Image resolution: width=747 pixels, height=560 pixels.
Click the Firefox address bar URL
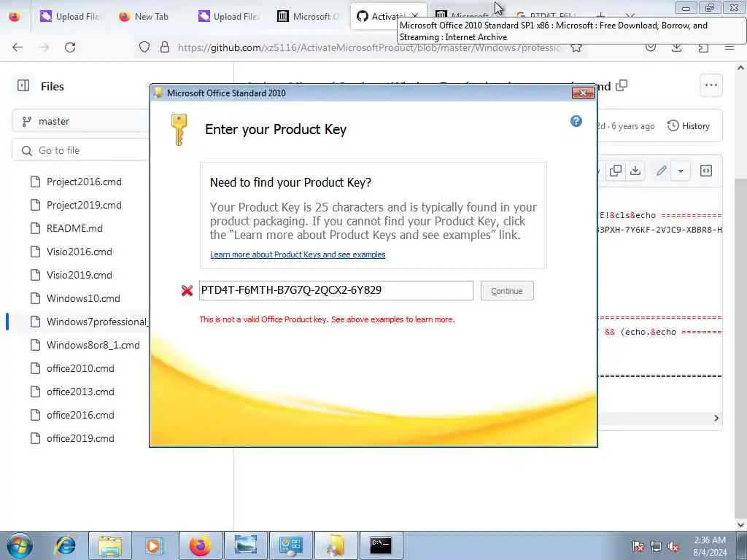369,47
